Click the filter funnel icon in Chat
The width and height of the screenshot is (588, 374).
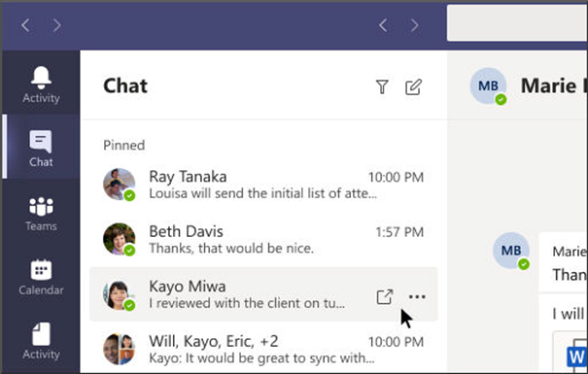point(382,86)
